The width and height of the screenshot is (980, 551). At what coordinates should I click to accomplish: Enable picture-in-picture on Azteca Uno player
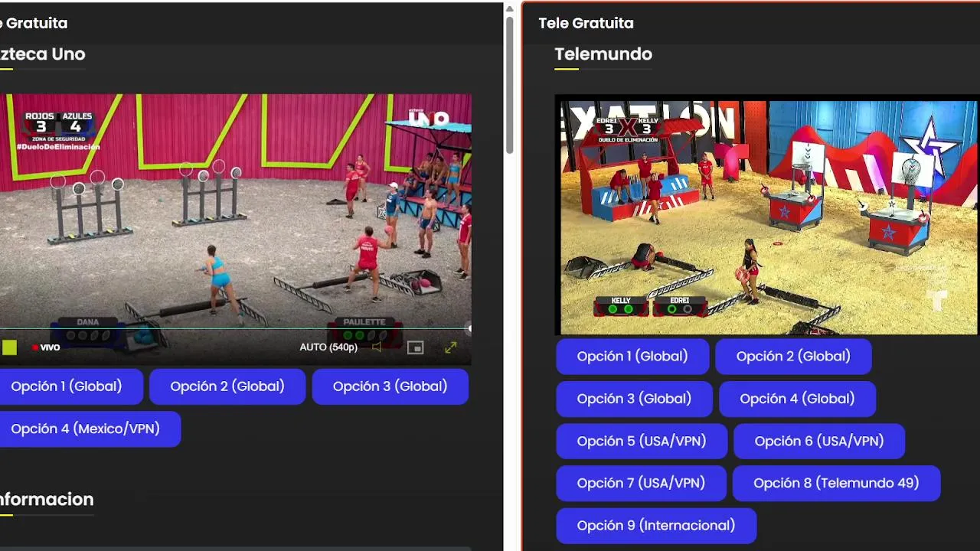[x=415, y=347]
